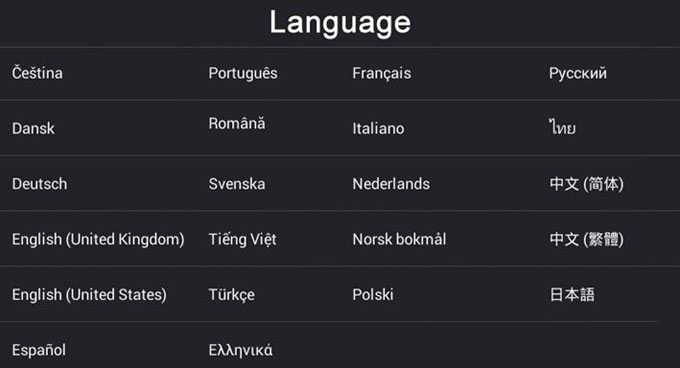Select Türkçe language
680x368 pixels.
pyautogui.click(x=232, y=295)
